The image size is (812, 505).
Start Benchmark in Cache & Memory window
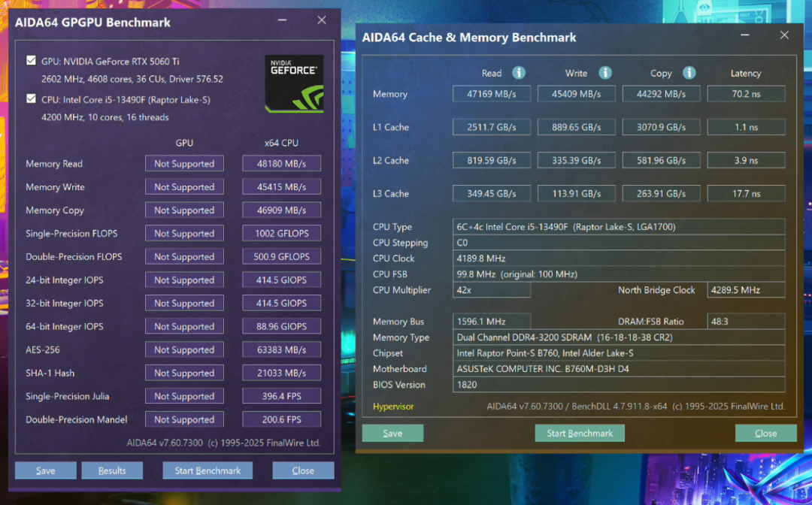coord(580,433)
